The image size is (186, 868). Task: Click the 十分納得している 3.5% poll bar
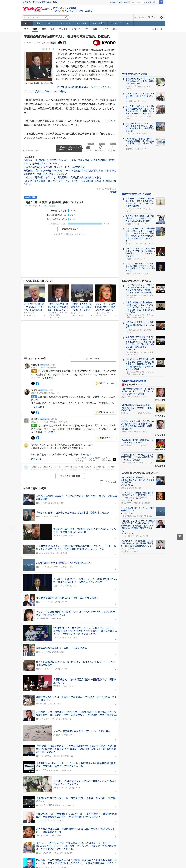tap(69, 211)
